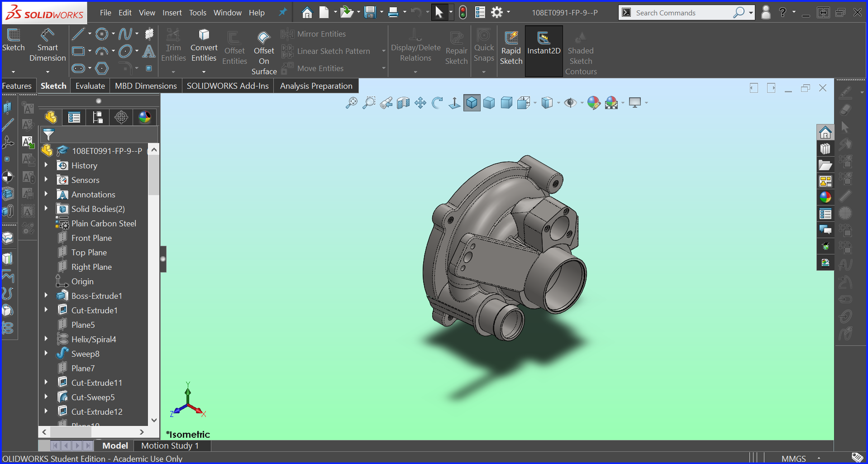Select Plain Carbon Steel material
Viewport: 868px width, 464px height.
(x=104, y=223)
